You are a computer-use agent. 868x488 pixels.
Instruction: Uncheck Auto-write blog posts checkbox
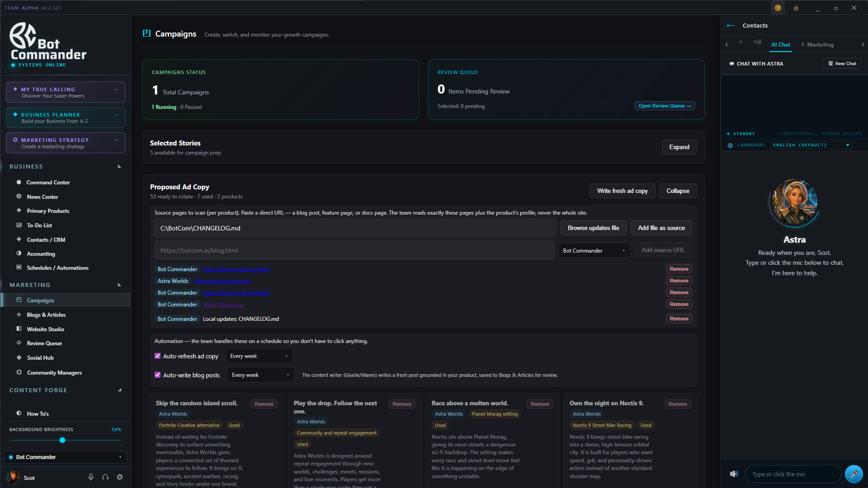tap(157, 375)
